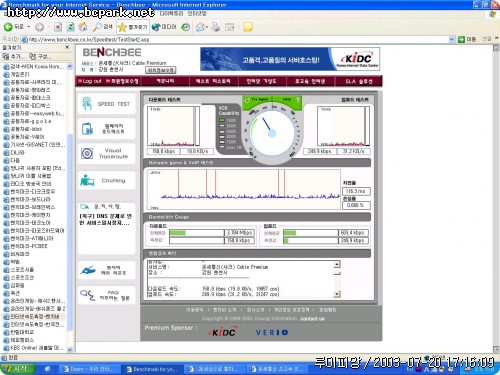This screenshot has width=500, height=375.
Task: Open the Mail toolbar icon
Action: (200, 27)
